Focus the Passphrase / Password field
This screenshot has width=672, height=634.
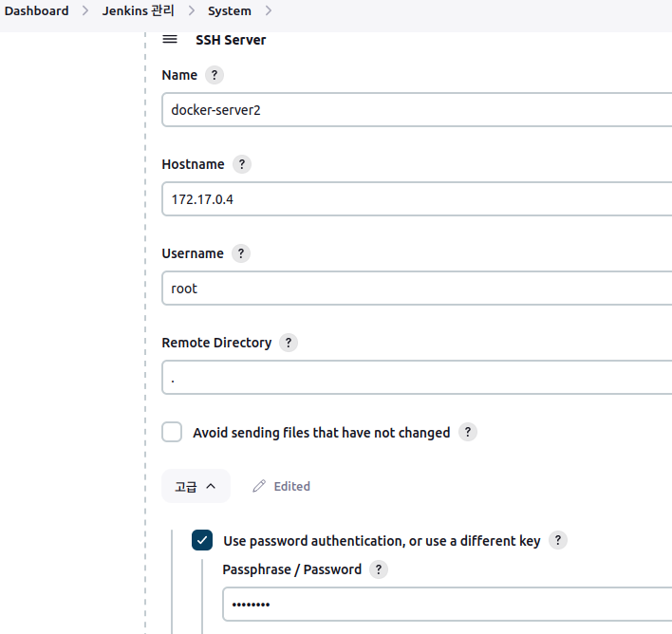coord(447,605)
